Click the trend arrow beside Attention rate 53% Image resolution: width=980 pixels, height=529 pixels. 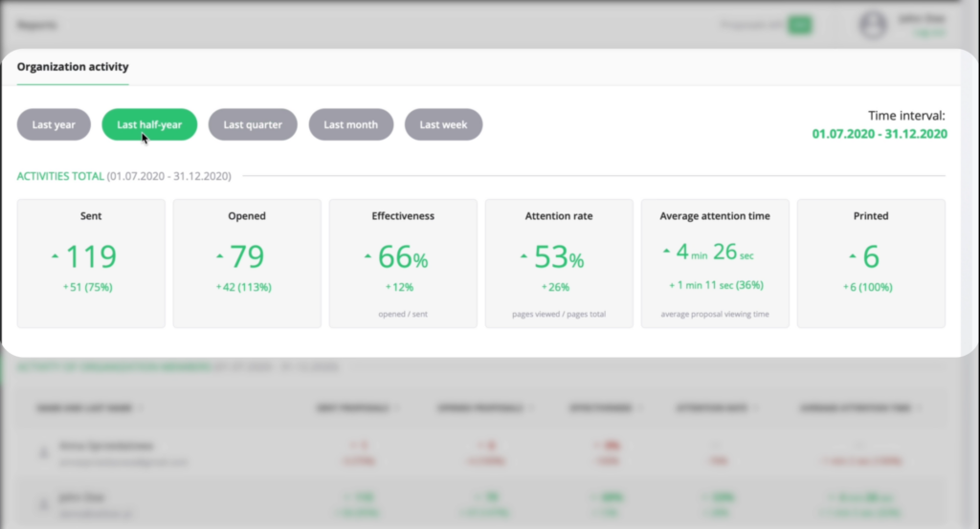523,256
